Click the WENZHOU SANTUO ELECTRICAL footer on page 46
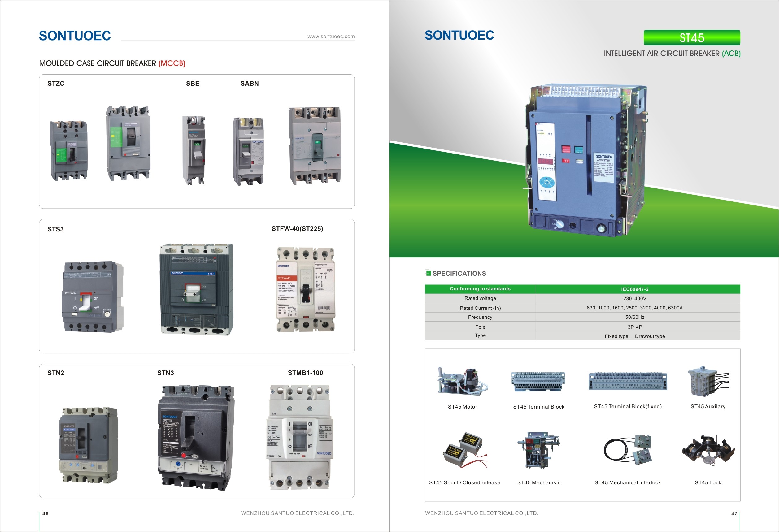Image resolution: width=779 pixels, height=532 pixels. (x=297, y=513)
